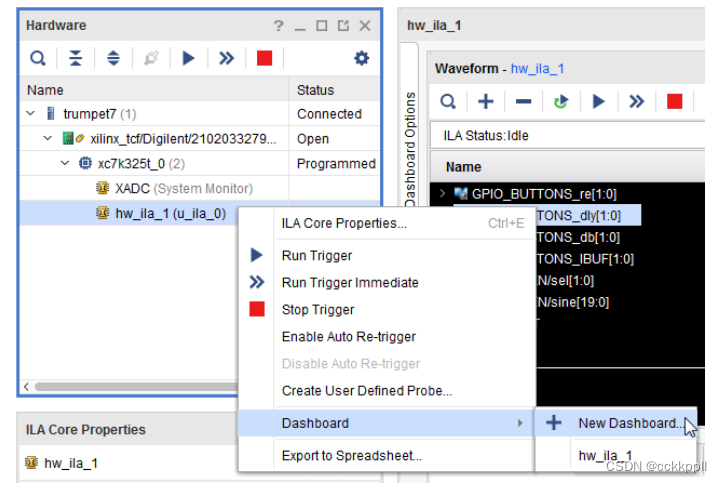Viewport: 722px width, 483px height.
Task: Run trigger immediate in Waveform toolbar
Action: point(636,101)
